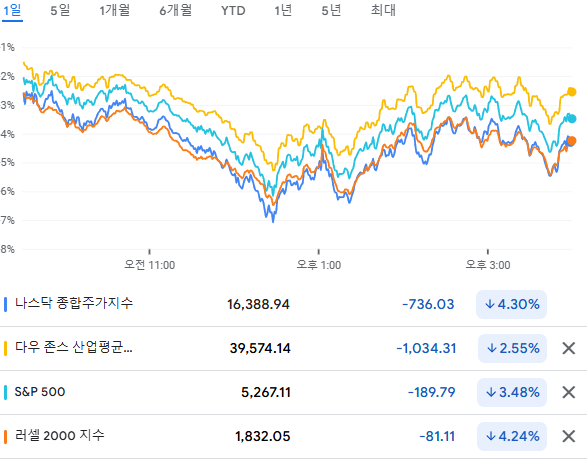Select the 1일 time range tab

[12, 10]
